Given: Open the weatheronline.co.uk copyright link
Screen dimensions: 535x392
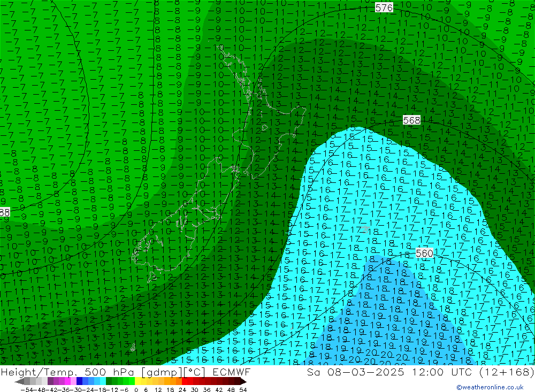Looking at the screenshot, I should click(490, 387).
